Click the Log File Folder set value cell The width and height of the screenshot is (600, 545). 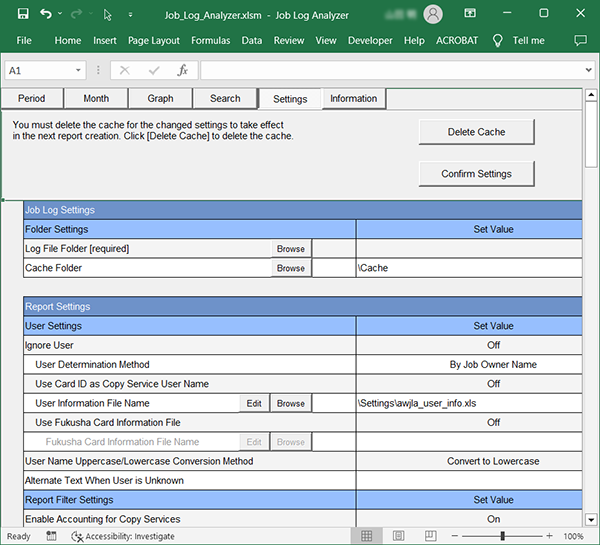[x=469, y=249]
